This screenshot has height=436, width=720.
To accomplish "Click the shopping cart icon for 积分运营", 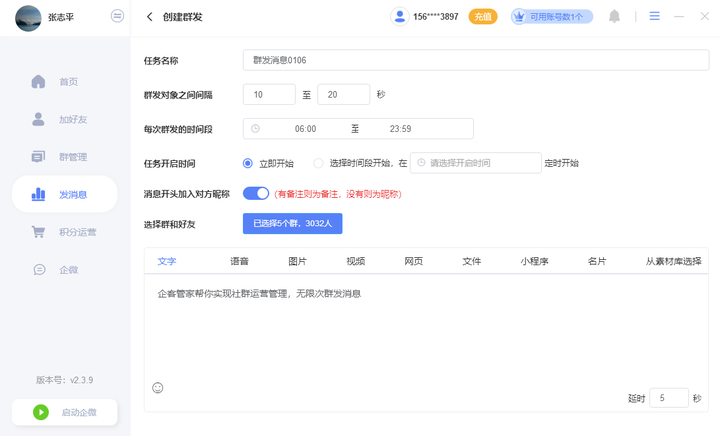I will click(x=39, y=232).
